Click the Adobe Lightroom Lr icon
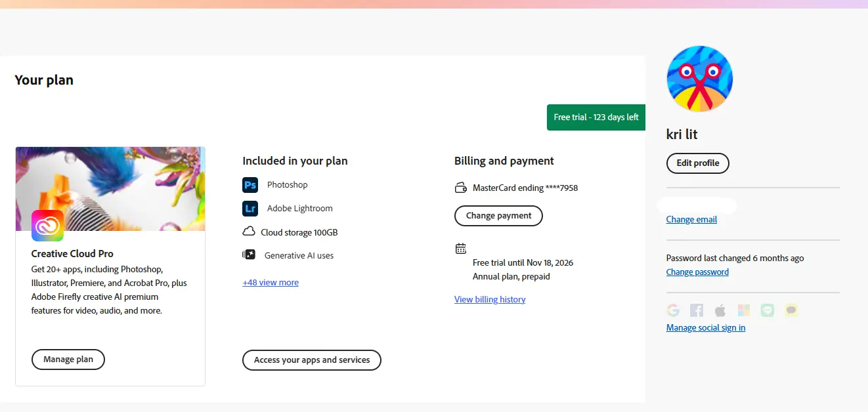868x412 pixels. [250, 209]
